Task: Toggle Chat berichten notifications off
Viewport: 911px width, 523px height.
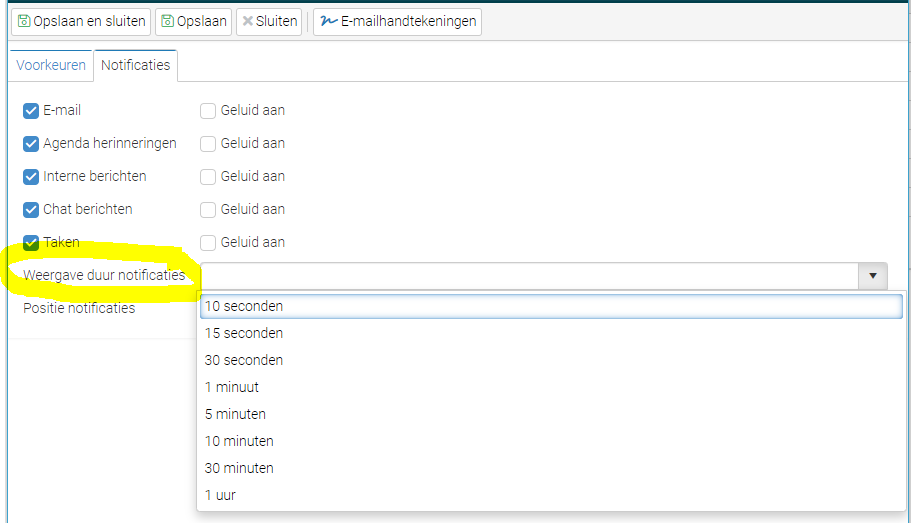Action: [31, 210]
